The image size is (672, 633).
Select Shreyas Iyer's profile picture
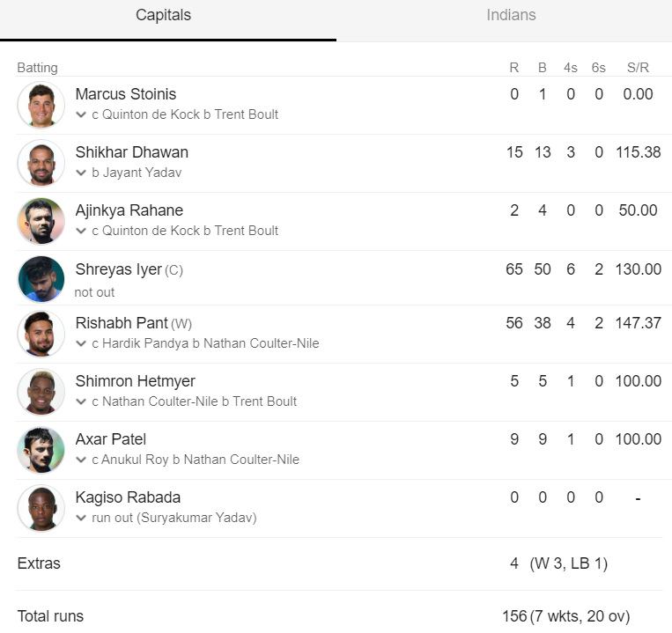click(x=41, y=279)
